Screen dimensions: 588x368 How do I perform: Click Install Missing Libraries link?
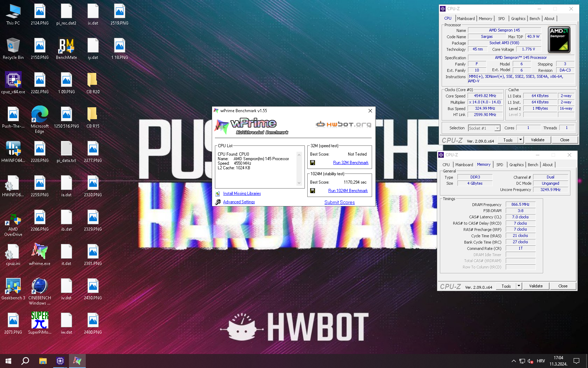(x=242, y=193)
